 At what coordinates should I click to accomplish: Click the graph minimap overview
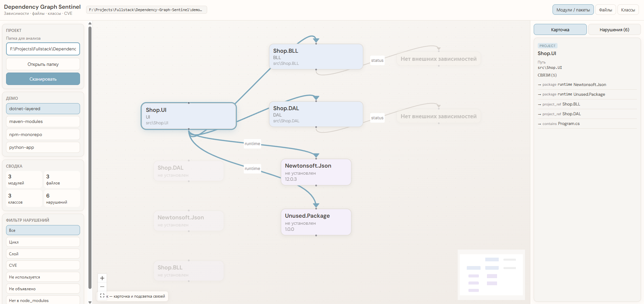(x=491, y=275)
